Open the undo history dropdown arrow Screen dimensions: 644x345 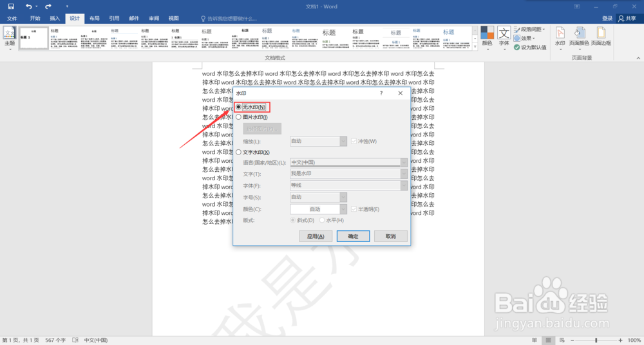[37, 6]
